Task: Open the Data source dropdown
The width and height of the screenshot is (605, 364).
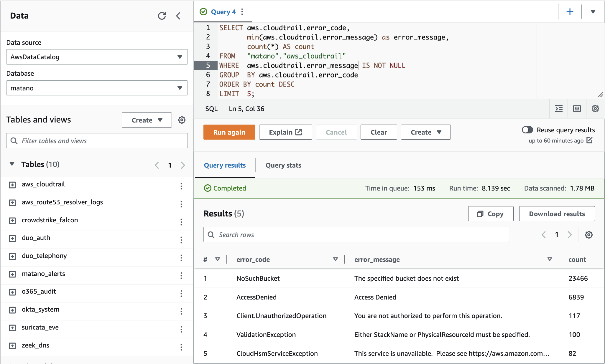Action: (x=97, y=57)
